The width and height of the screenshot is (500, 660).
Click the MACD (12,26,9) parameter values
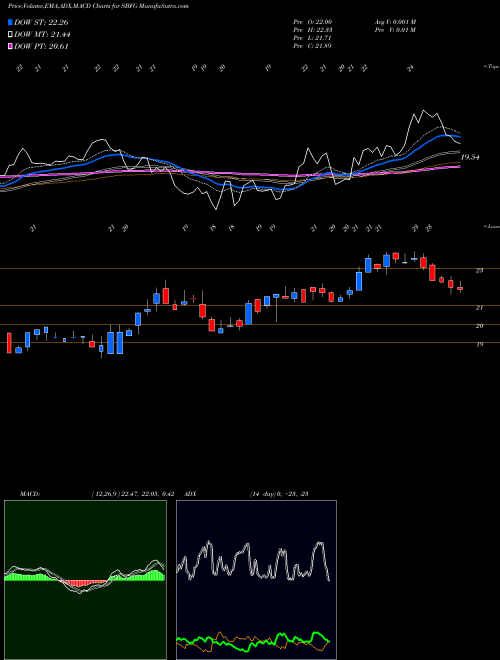pyautogui.click(x=133, y=494)
